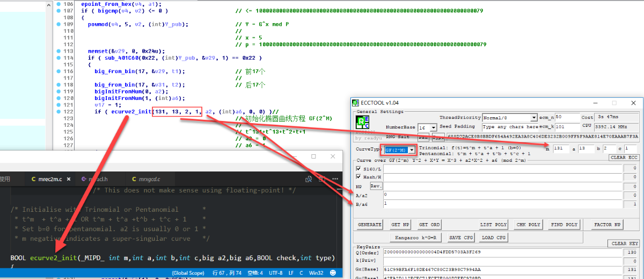
Task: Click the c field showing 1
Action: point(632,148)
